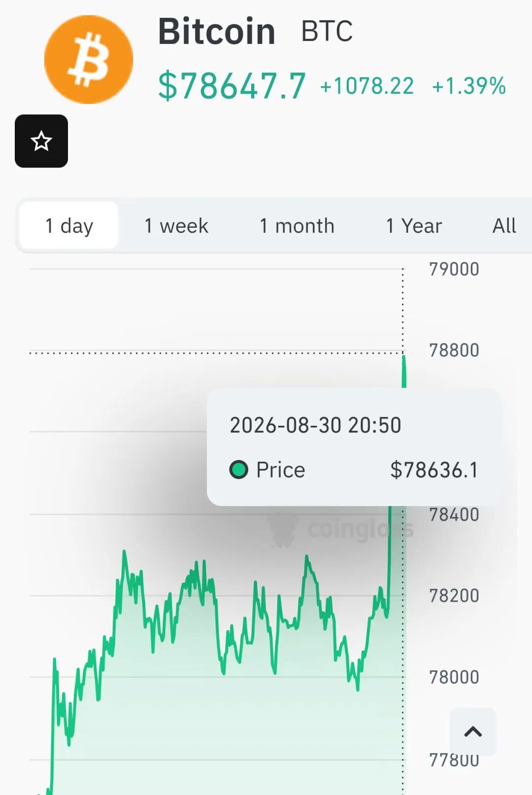Click the 78000 y-axis label

(x=454, y=677)
